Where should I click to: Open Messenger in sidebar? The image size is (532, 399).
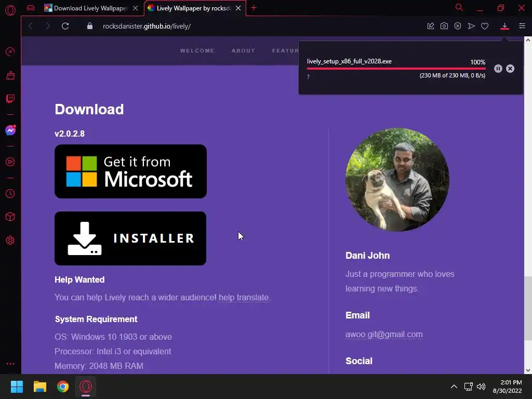click(x=10, y=130)
